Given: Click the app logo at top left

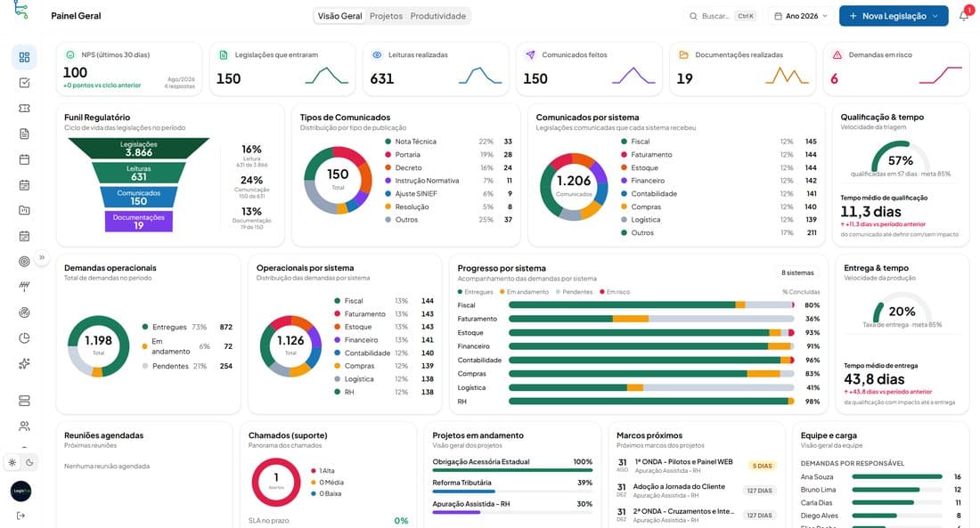Looking at the screenshot, I should click(21, 10).
